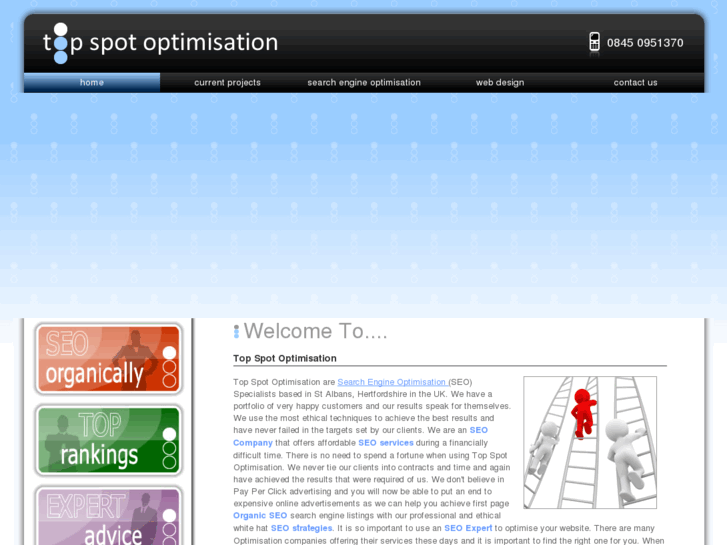Follow the Search Engine Optimisation link
The width and height of the screenshot is (727, 545).
392,382
